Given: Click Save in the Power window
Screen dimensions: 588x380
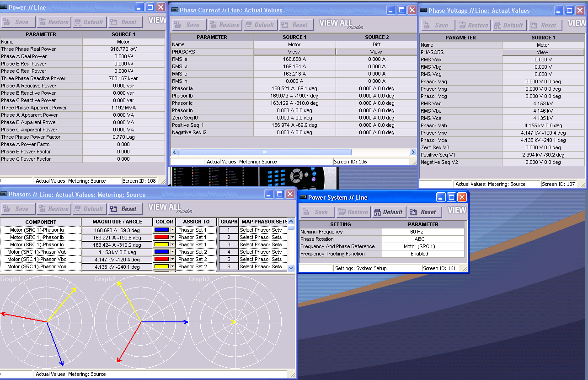Looking at the screenshot, I should 18,22.
